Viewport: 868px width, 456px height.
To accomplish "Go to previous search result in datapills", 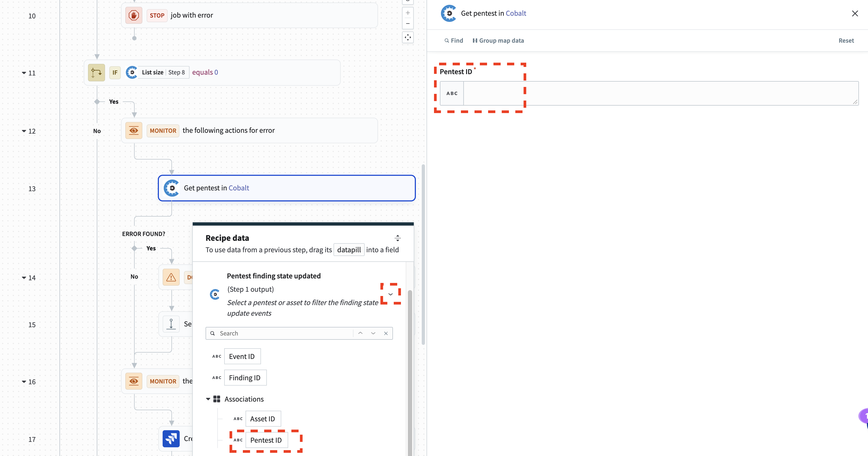I will click(x=360, y=333).
